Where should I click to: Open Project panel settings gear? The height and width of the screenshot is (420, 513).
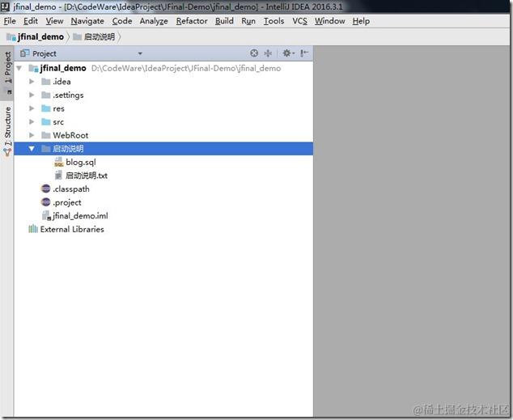[x=288, y=53]
